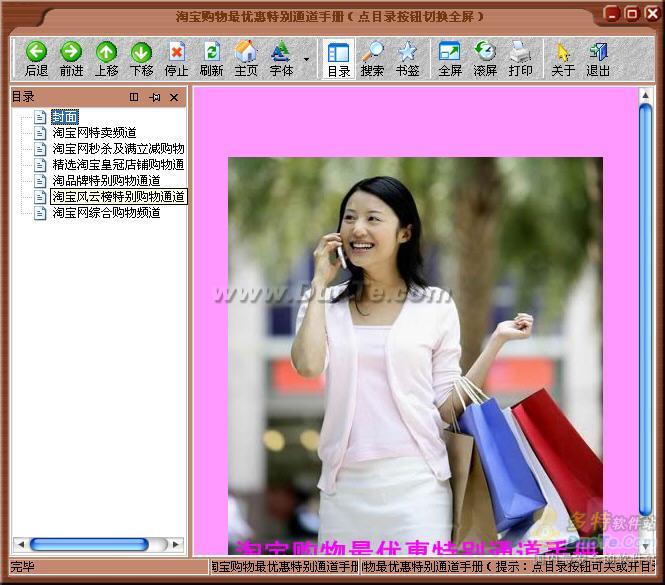Close the handbook window
This screenshot has width=665, height=585.
click(652, 14)
